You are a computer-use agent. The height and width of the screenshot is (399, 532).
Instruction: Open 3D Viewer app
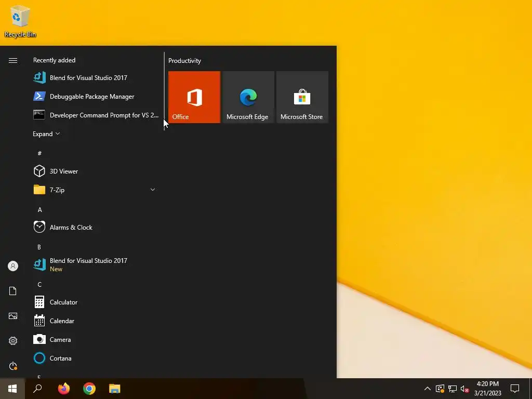(96, 171)
